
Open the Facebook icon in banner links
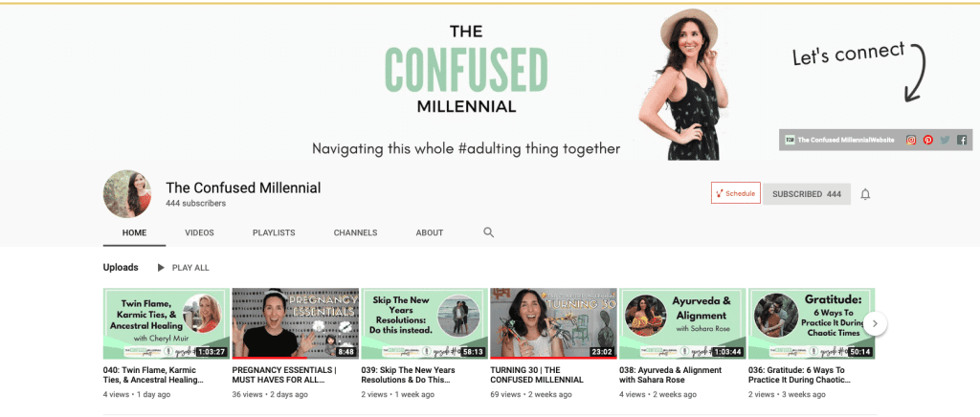pos(961,140)
